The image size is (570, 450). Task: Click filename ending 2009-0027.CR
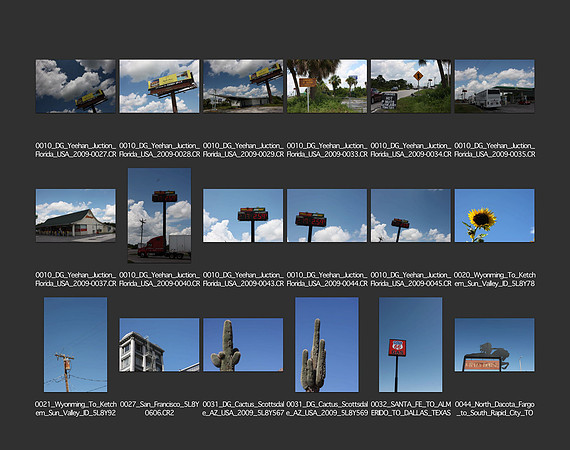pos(76,150)
